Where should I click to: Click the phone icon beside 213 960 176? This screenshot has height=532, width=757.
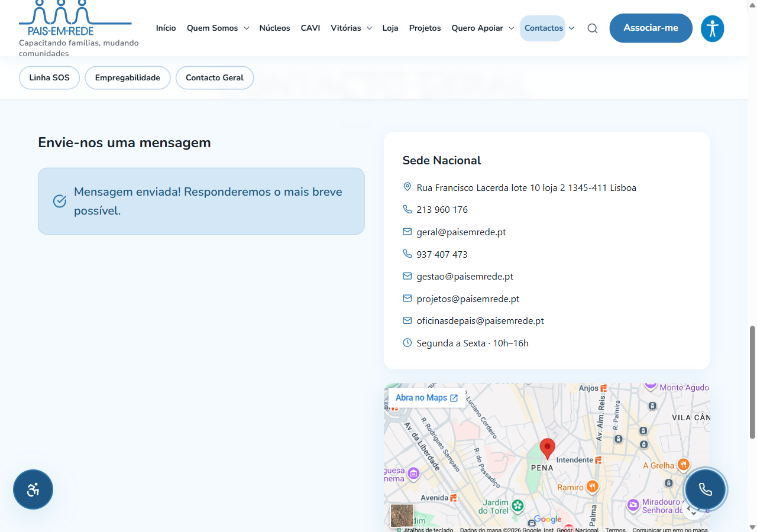tap(407, 209)
